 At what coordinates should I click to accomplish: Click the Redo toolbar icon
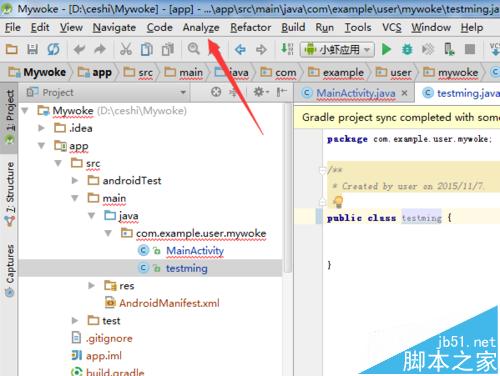click(100, 50)
